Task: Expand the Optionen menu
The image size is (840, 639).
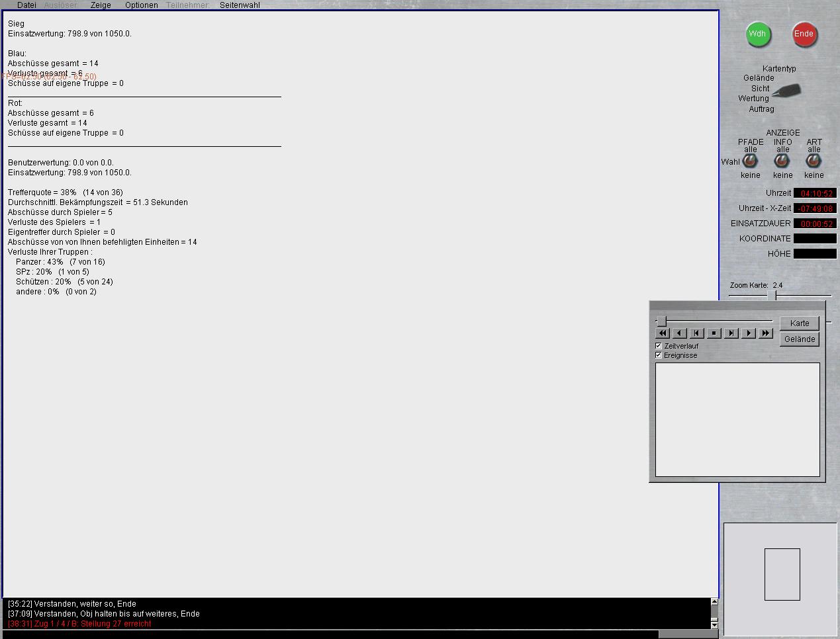Action: [142, 5]
